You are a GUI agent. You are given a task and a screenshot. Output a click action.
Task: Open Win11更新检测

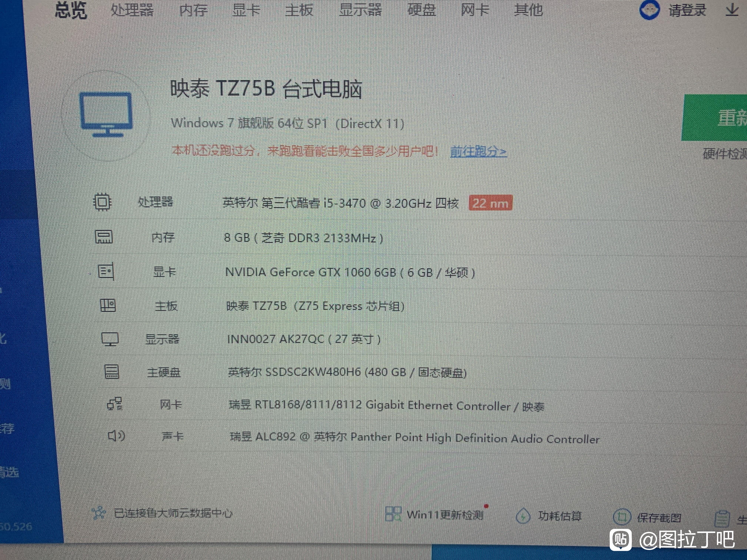(x=445, y=515)
